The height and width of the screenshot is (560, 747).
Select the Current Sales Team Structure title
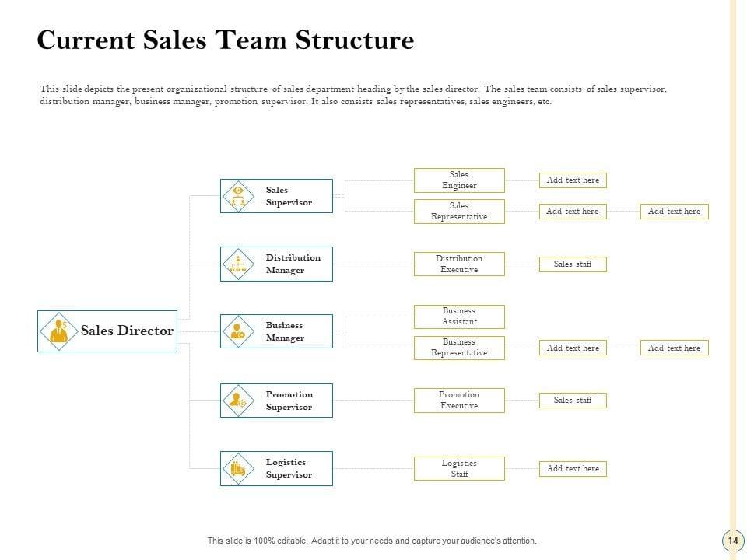[x=226, y=40]
